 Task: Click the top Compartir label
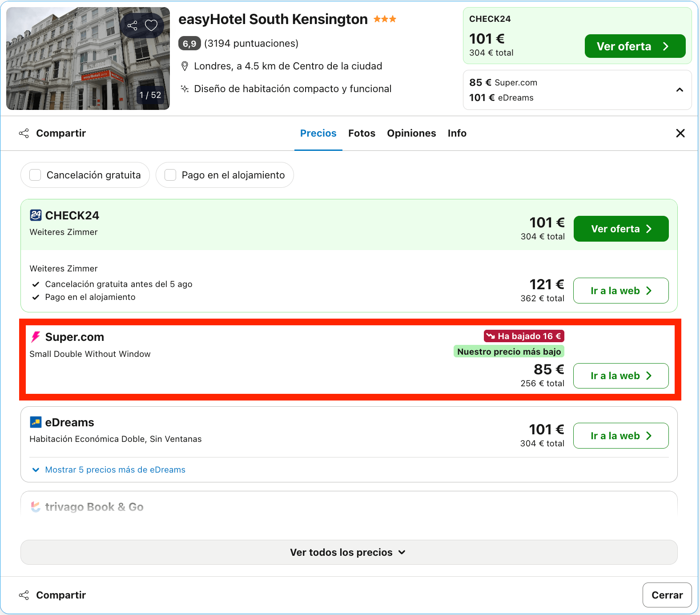click(61, 133)
